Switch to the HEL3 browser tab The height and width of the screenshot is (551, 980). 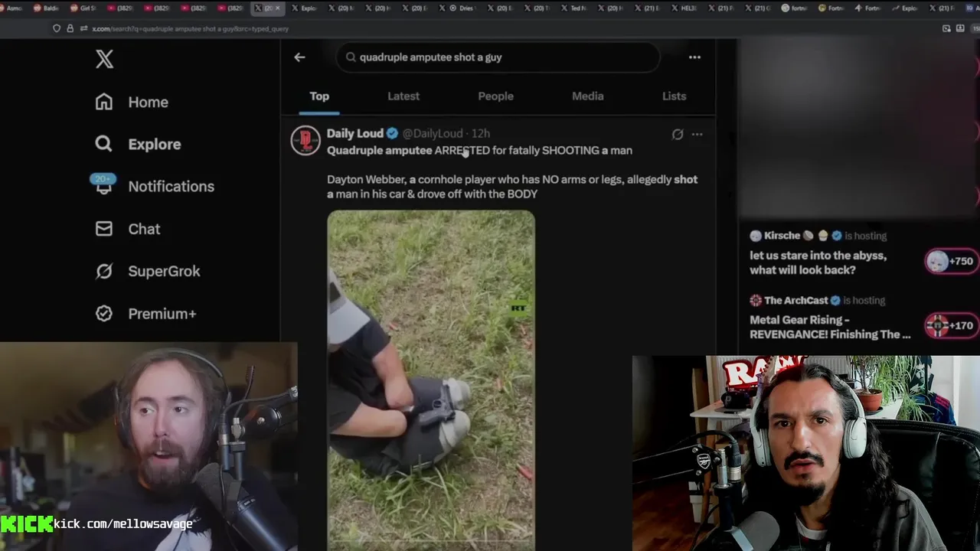682,8
